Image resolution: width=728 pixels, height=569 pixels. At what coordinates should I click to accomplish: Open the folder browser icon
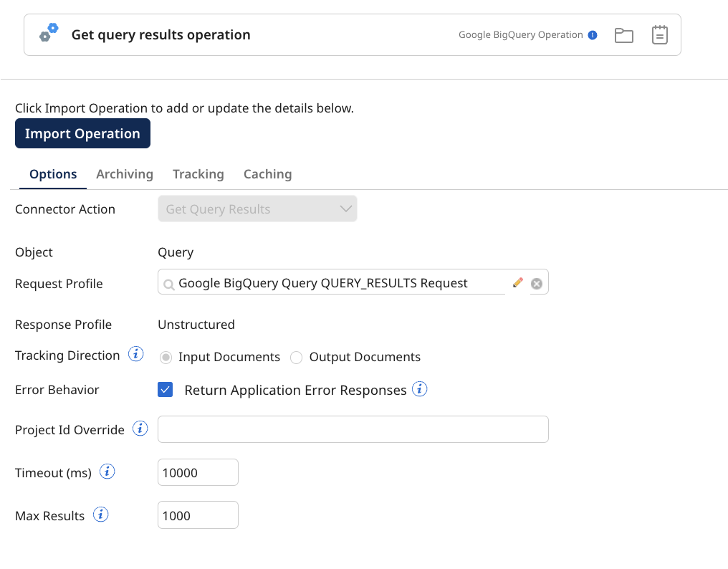click(623, 34)
